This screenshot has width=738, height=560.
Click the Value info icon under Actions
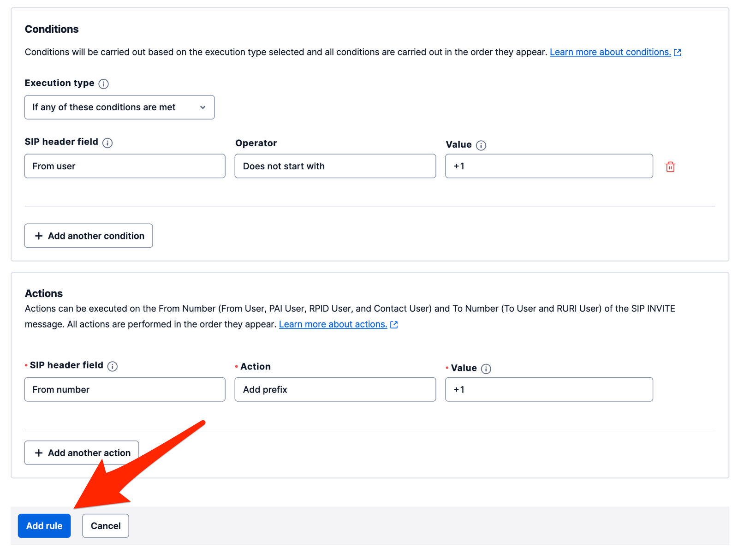486,369
